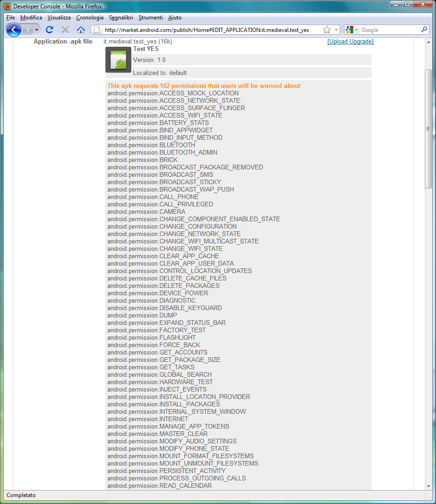The width and height of the screenshot is (436, 504).
Task: Open the Segnalibri menu
Action: pyautogui.click(x=121, y=18)
